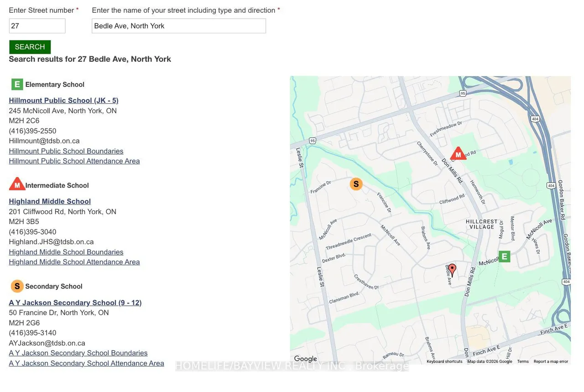Click the postal code M2H 2G6
The height and width of the screenshot is (392, 584).
pos(25,323)
